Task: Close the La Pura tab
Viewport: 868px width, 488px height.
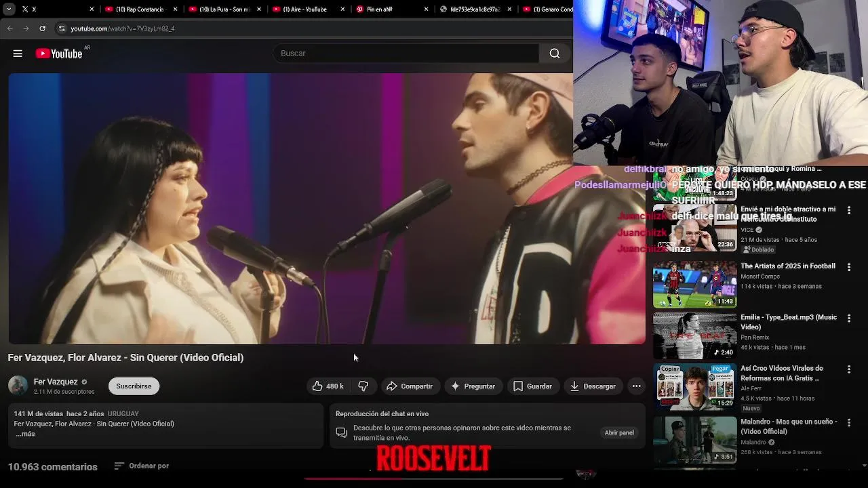Action: click(x=259, y=9)
